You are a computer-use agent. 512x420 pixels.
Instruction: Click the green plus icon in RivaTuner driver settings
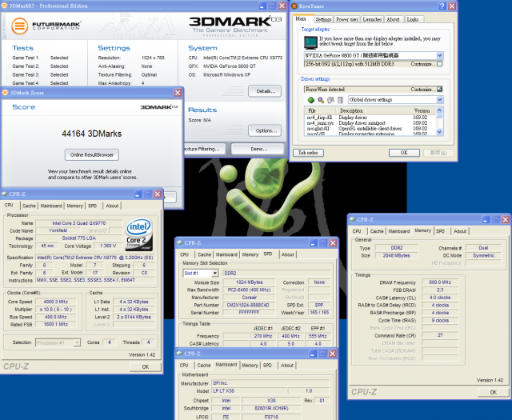[311, 100]
